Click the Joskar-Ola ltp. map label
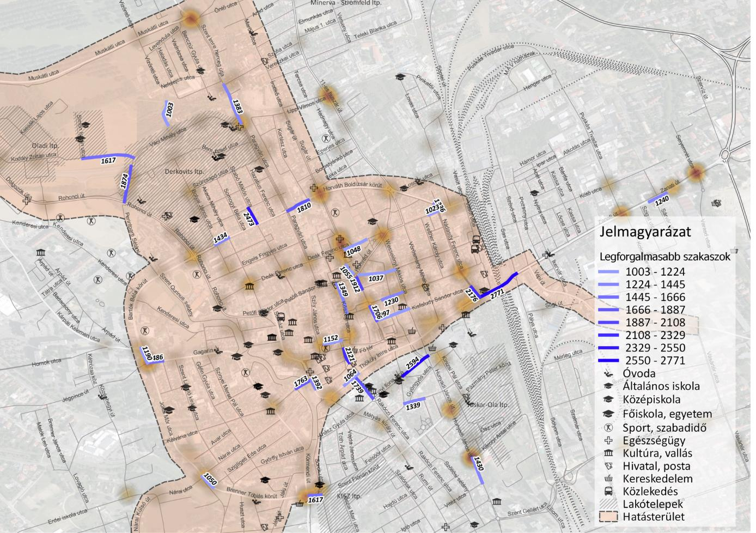The height and width of the screenshot is (533, 756). point(488,405)
